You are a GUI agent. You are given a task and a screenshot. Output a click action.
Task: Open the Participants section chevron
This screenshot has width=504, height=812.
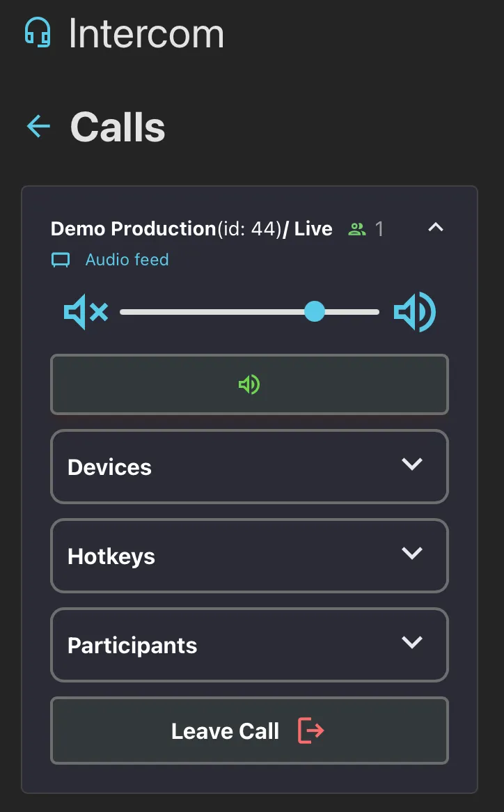412,643
